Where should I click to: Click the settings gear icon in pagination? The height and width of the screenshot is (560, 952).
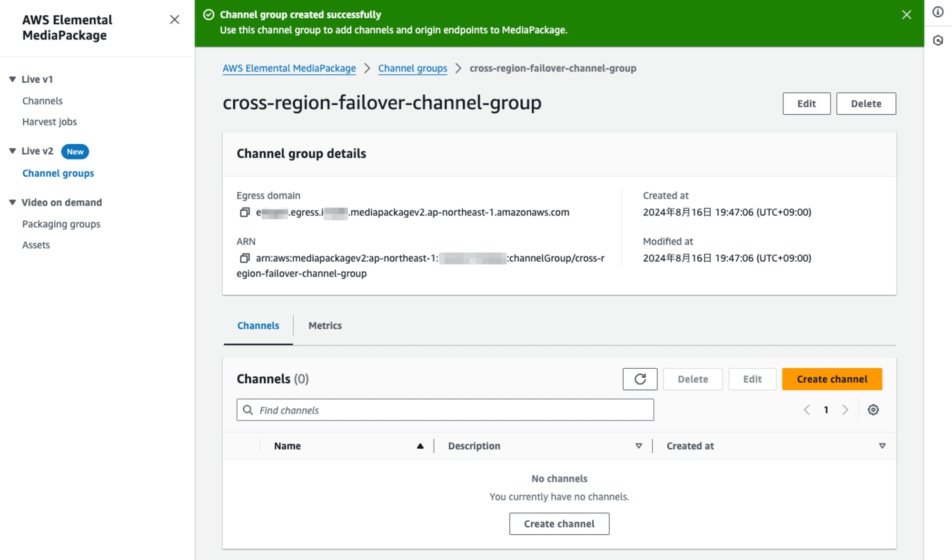[873, 409]
